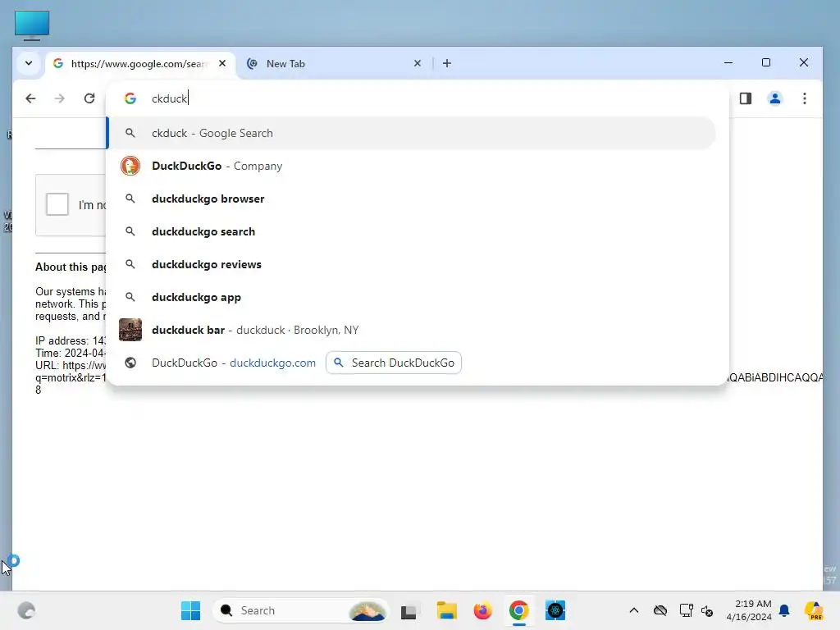Toggle the Chrome side panel icon

click(746, 98)
